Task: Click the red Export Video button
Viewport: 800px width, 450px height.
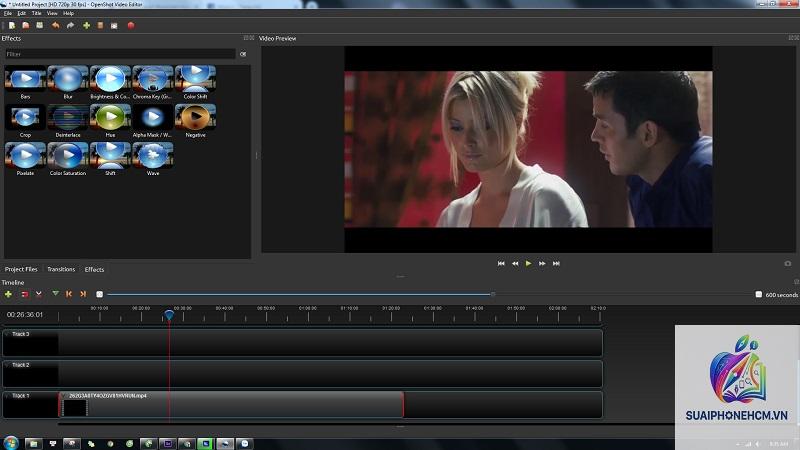Action: [x=131, y=26]
